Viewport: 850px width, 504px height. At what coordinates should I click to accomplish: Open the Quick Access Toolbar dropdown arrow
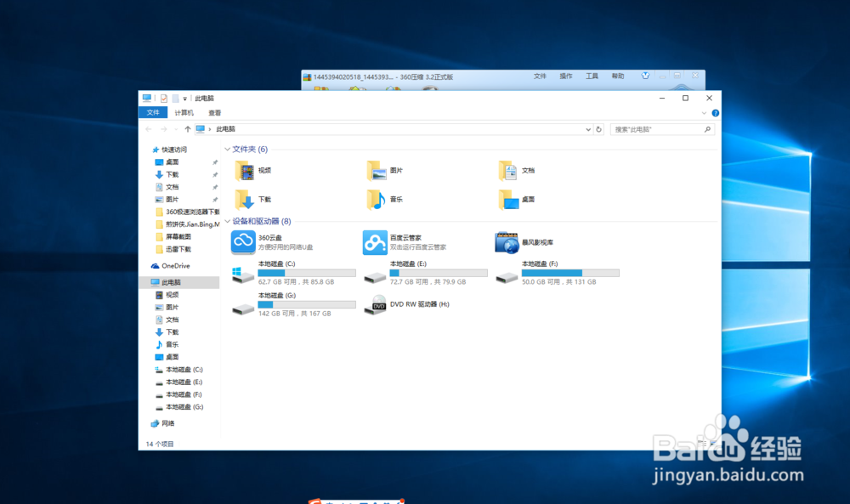[184, 98]
